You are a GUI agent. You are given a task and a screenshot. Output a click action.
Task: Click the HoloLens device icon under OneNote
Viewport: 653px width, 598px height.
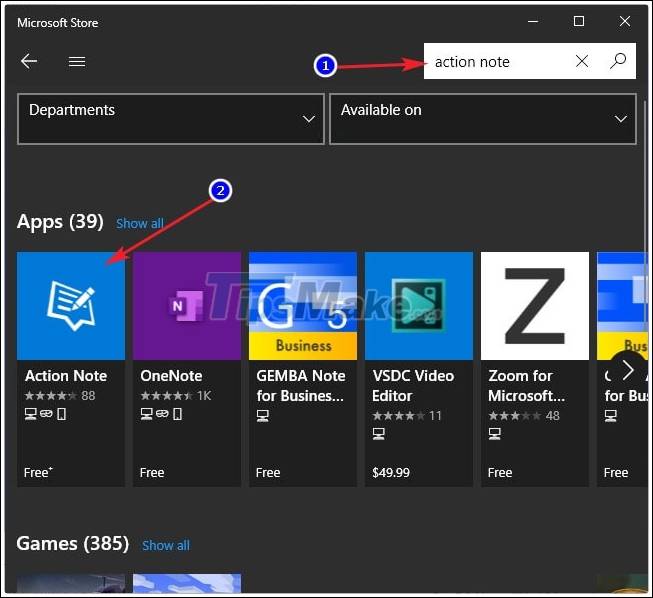pos(162,414)
